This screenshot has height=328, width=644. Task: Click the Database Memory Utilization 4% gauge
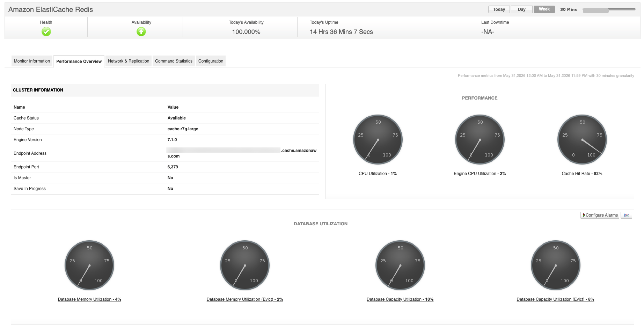(89, 265)
